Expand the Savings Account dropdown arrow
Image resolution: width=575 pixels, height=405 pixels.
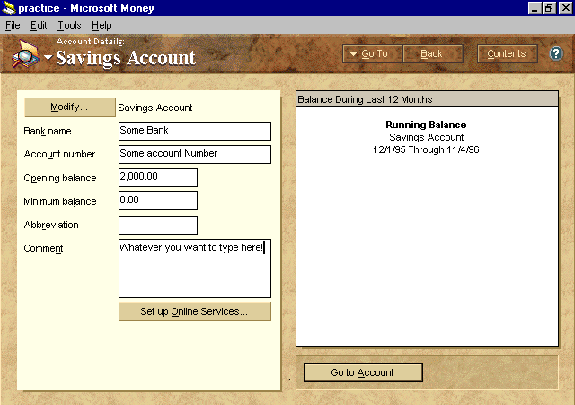point(48,57)
